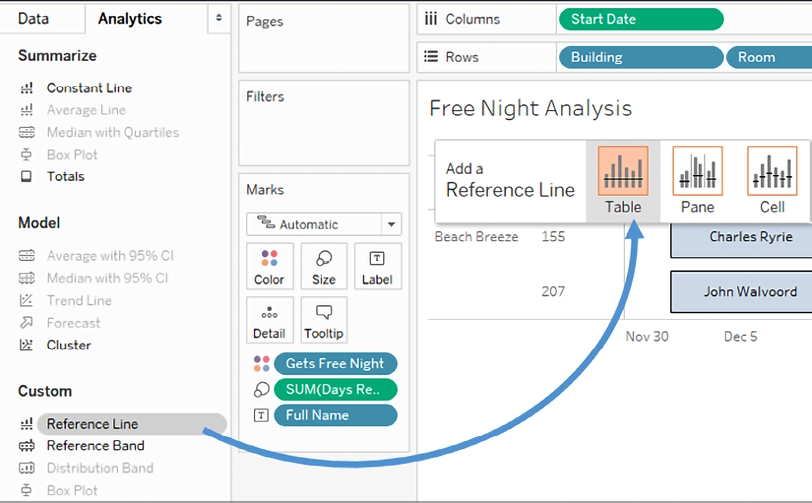Expand the Automatic mark type dropdown
The height and width of the screenshot is (503, 812).
[324, 225]
